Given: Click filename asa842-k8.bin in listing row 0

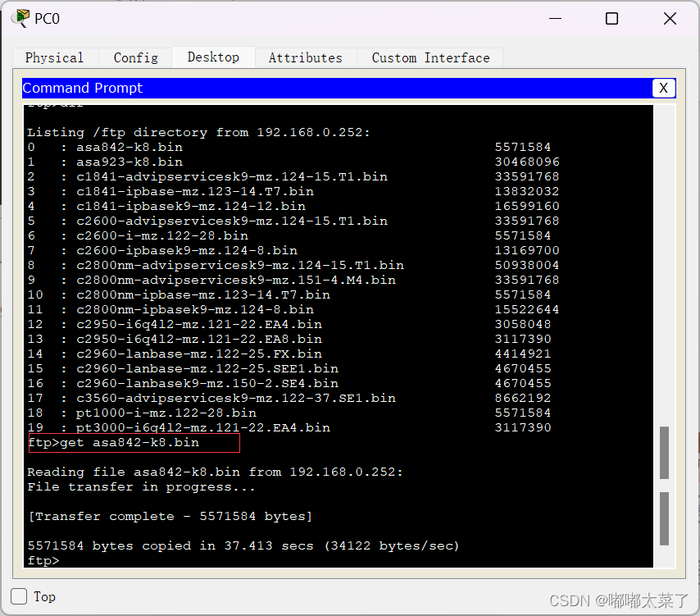Looking at the screenshot, I should pyautogui.click(x=130, y=147).
